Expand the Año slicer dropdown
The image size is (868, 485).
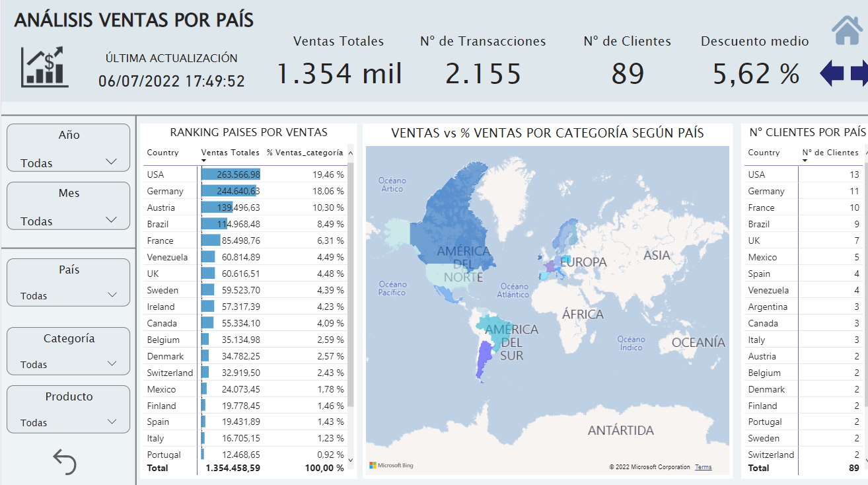coord(110,161)
